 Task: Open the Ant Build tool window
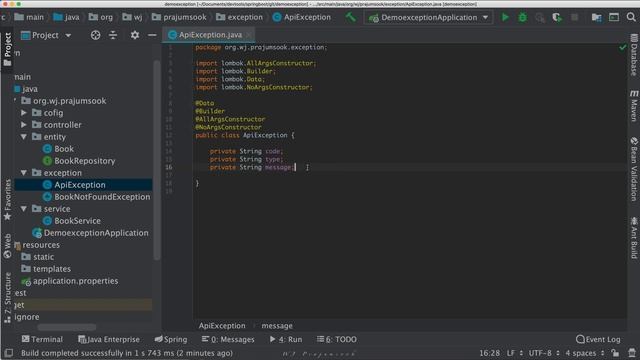[x=634, y=238]
